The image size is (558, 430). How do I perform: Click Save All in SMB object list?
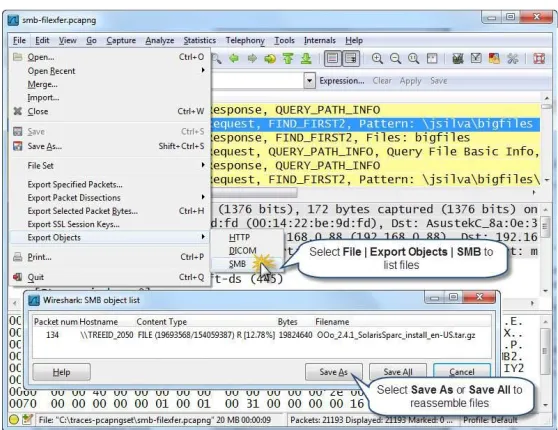coord(398,372)
